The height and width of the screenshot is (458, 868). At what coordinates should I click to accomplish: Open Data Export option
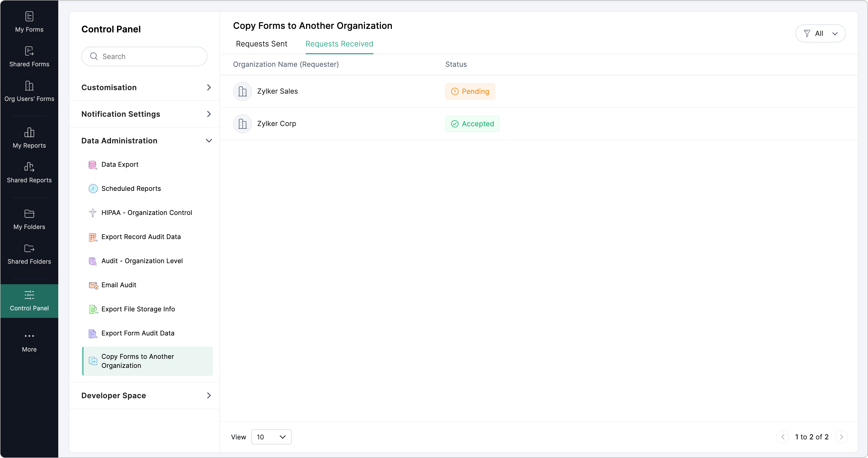(x=120, y=164)
